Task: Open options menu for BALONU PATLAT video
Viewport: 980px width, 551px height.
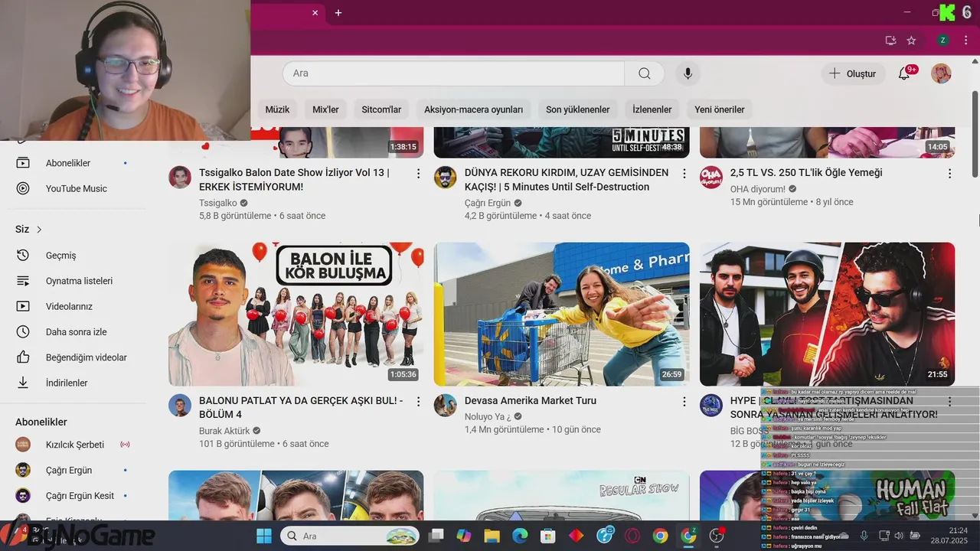Action: (418, 402)
